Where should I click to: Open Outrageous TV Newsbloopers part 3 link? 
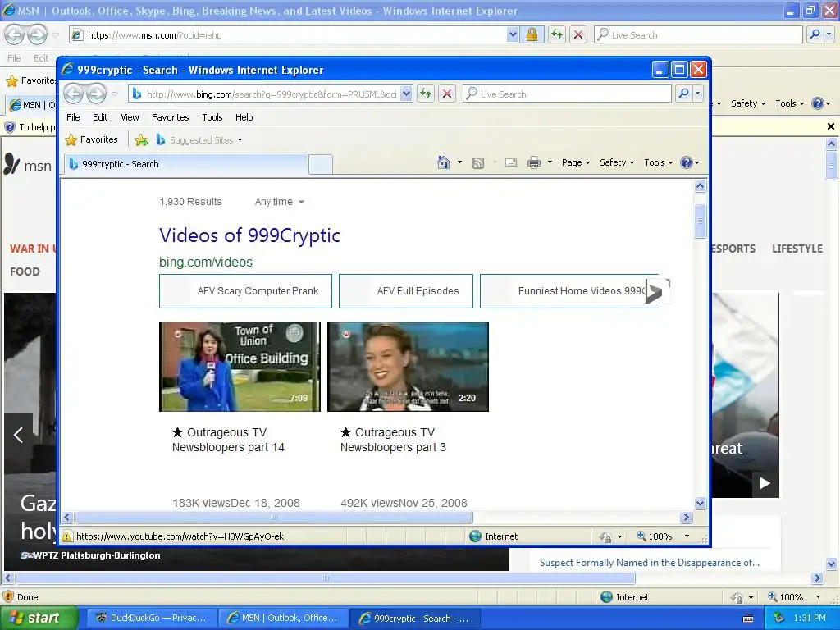pos(393,440)
